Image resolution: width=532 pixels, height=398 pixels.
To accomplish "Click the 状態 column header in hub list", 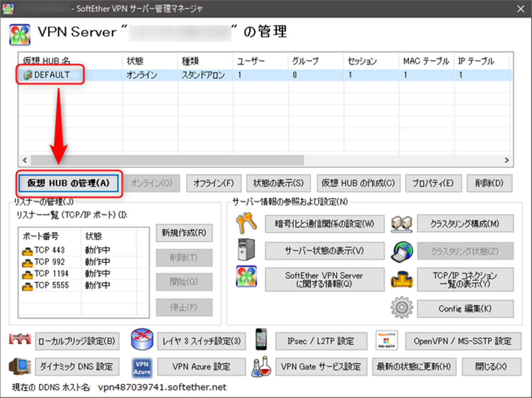I will [x=150, y=61].
